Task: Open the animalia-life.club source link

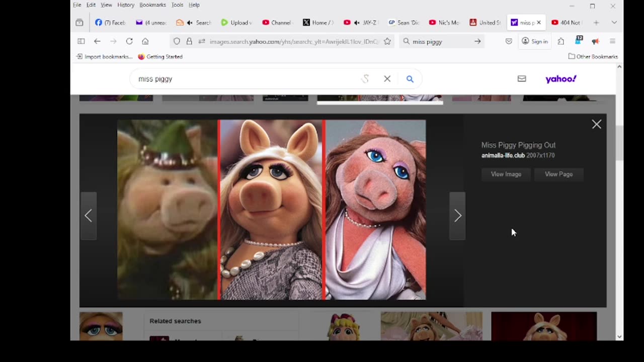Action: point(503,155)
